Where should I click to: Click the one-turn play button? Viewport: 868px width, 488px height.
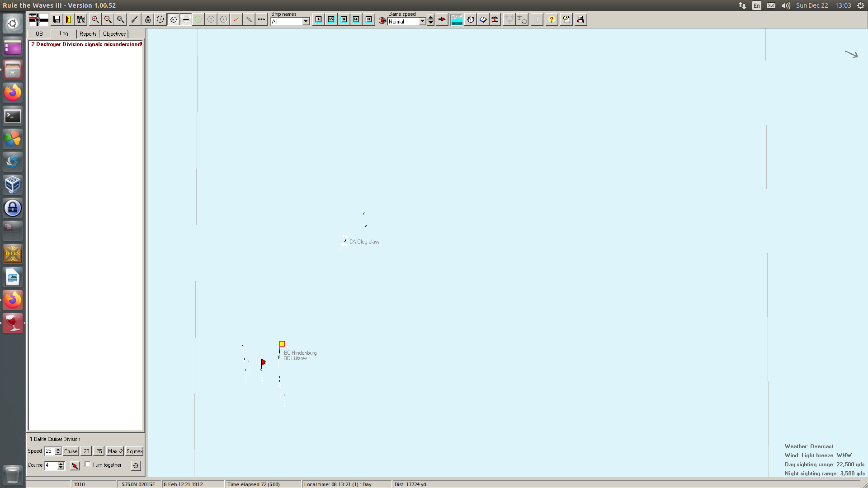[x=319, y=19]
